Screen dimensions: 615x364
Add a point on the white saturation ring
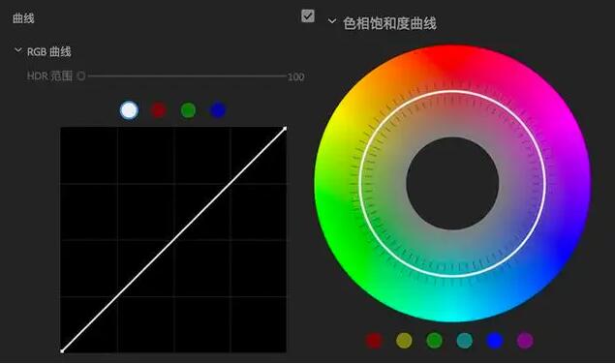pyautogui.click(x=452, y=91)
